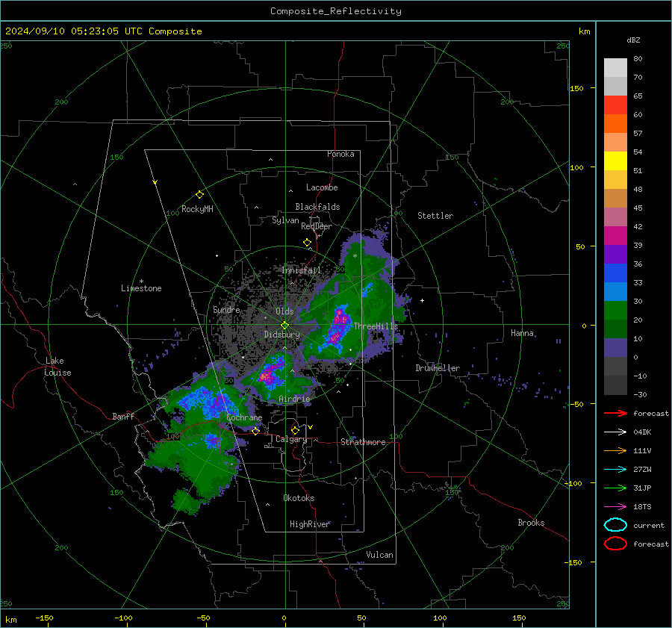Click the Ponoka town label
Image resolution: width=672 pixels, height=628 pixels.
pyautogui.click(x=340, y=154)
